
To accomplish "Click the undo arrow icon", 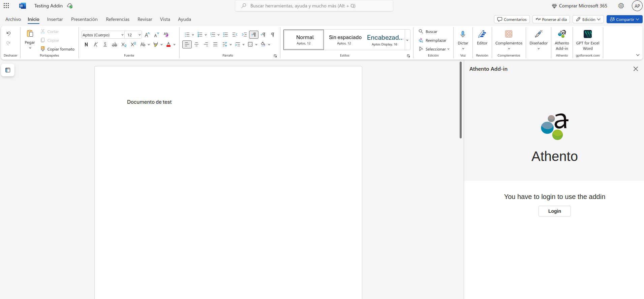I will tap(8, 34).
